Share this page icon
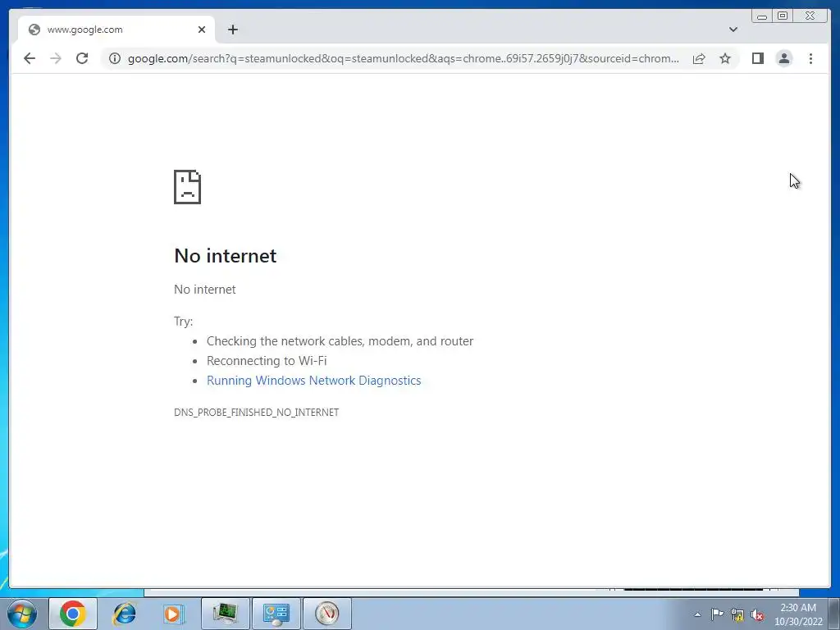 (699, 58)
